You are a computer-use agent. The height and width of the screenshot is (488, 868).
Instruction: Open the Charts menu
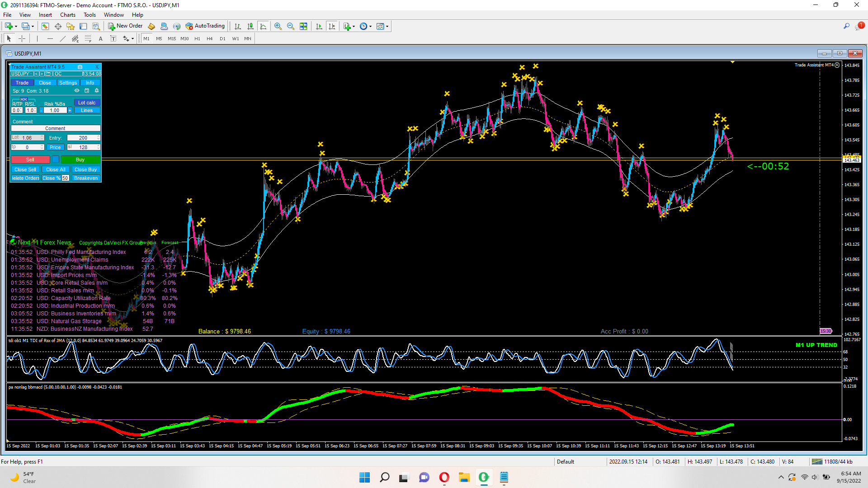pos(68,15)
